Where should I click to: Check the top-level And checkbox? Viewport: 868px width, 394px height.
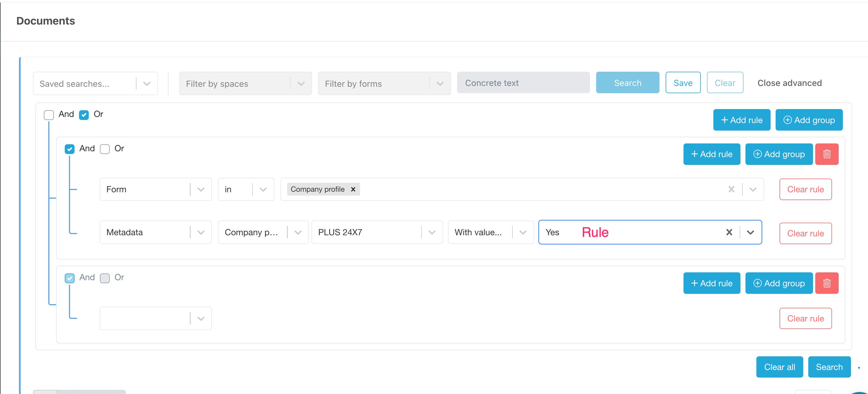click(x=49, y=115)
